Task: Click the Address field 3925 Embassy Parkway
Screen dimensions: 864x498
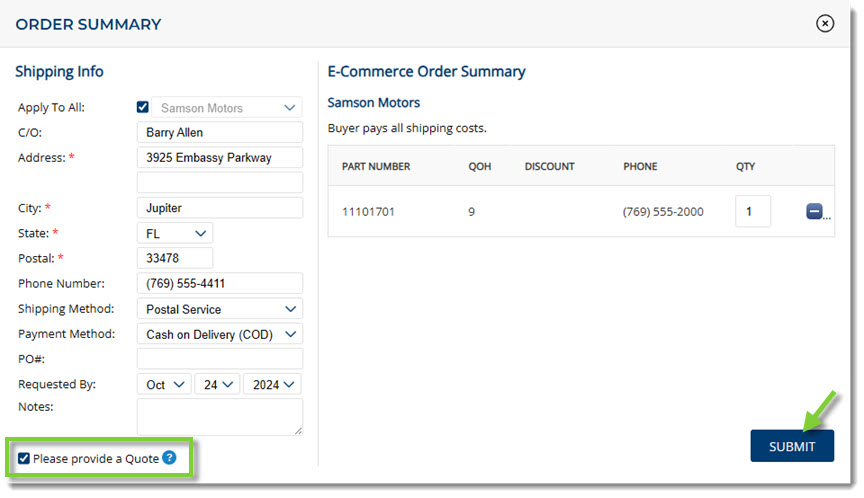Action: [220, 158]
